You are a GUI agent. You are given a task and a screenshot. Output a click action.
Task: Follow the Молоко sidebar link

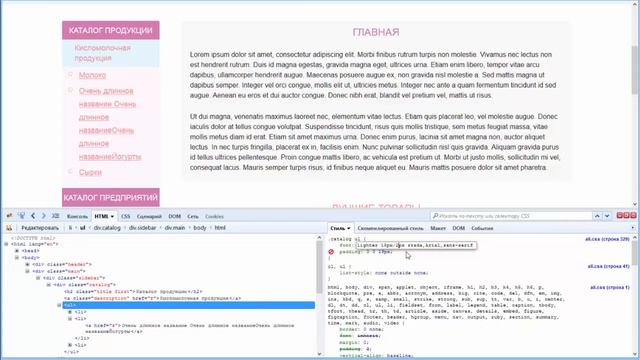[92, 75]
